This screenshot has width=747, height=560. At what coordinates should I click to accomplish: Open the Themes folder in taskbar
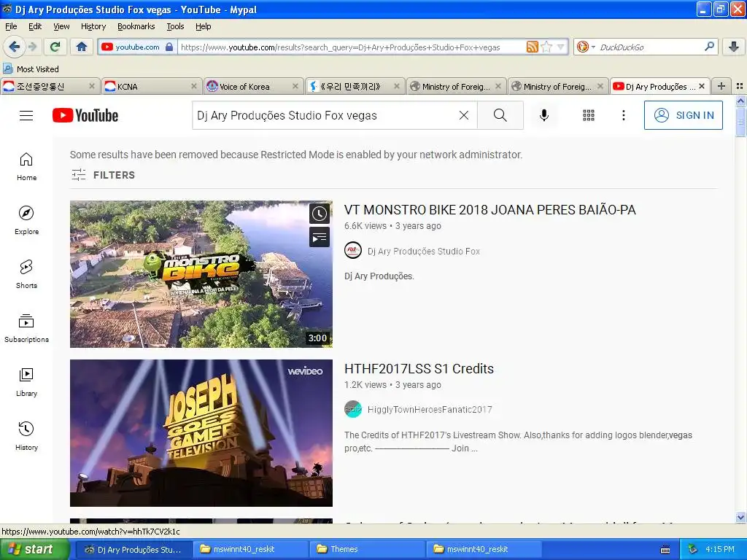[x=368, y=549]
